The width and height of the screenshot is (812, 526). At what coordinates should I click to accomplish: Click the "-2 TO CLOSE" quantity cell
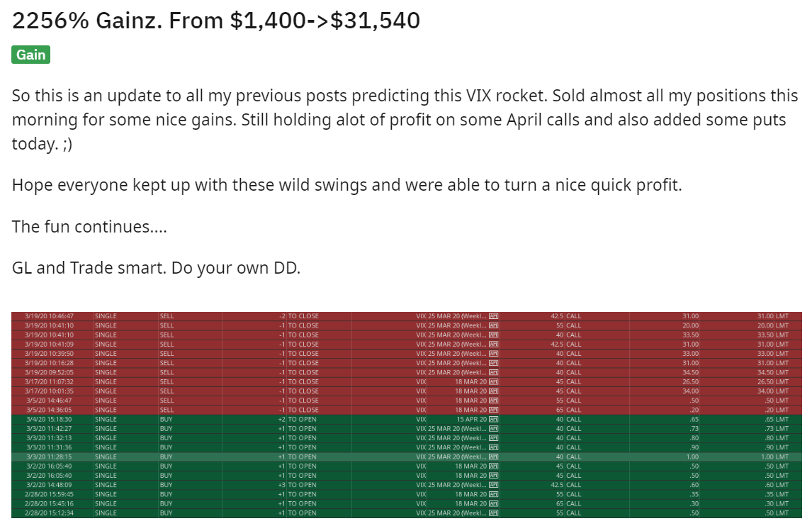coord(300,316)
